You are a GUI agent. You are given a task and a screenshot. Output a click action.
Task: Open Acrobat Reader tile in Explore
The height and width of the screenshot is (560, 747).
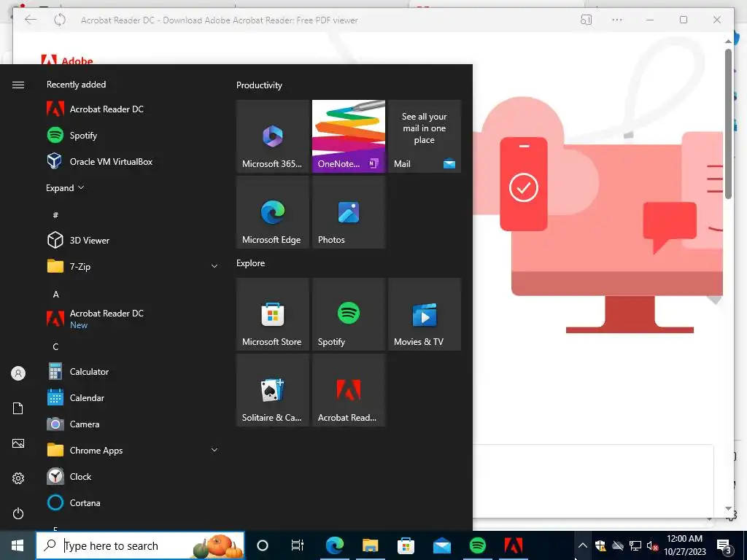pyautogui.click(x=349, y=390)
